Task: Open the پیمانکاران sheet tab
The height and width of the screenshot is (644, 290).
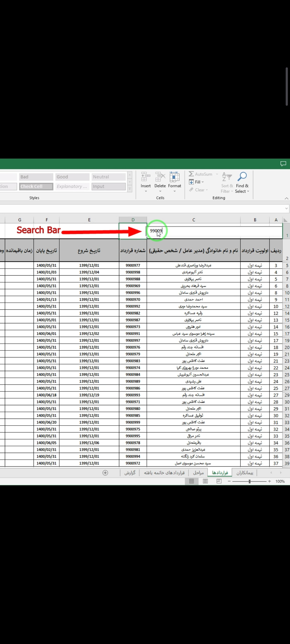Action: [245, 473]
